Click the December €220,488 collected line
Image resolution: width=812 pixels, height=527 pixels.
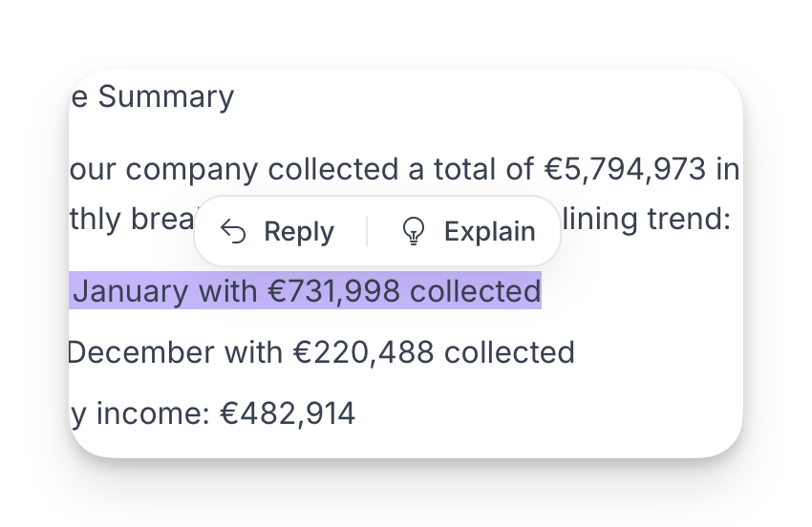pos(321,352)
